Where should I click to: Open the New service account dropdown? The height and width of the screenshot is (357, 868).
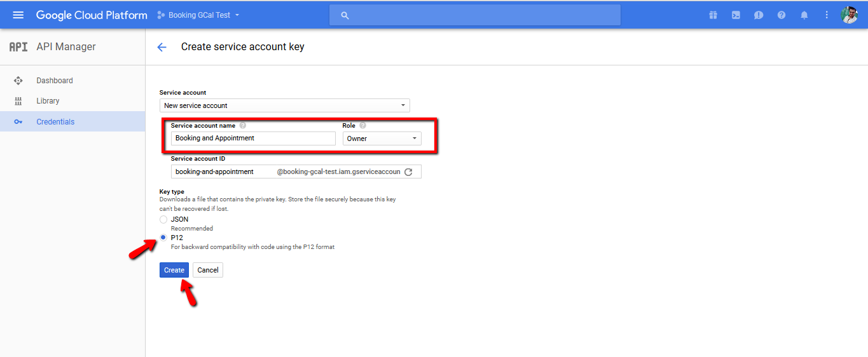[x=284, y=105]
